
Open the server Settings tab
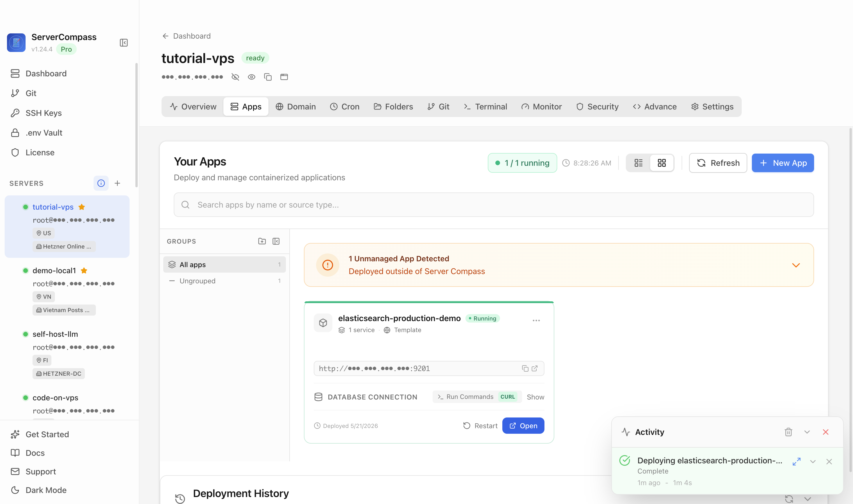point(712,107)
